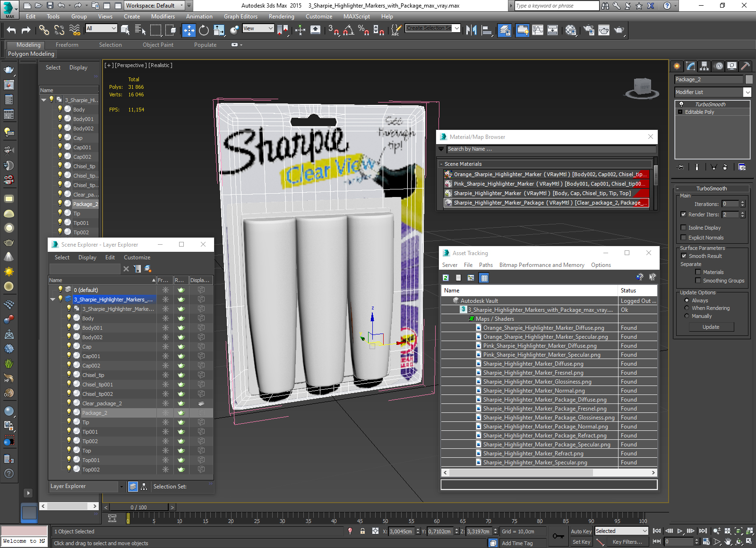Open the Modifier List dropdown
Image resolution: width=756 pixels, height=548 pixels.
[747, 92]
